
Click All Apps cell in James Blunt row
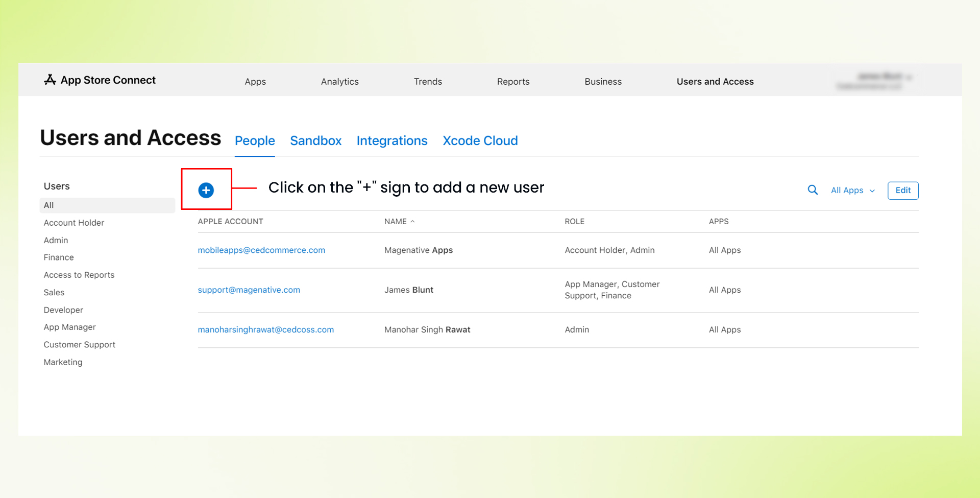click(x=725, y=290)
